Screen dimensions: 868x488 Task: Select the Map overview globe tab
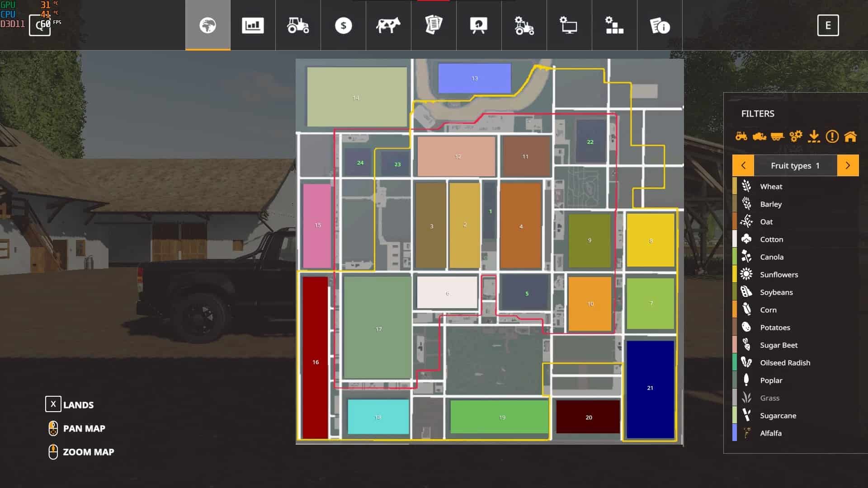click(x=208, y=25)
